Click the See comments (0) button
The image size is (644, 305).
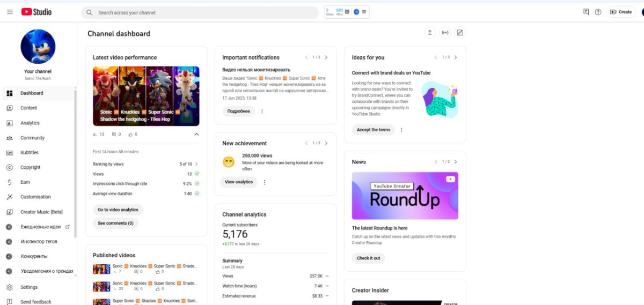click(115, 224)
